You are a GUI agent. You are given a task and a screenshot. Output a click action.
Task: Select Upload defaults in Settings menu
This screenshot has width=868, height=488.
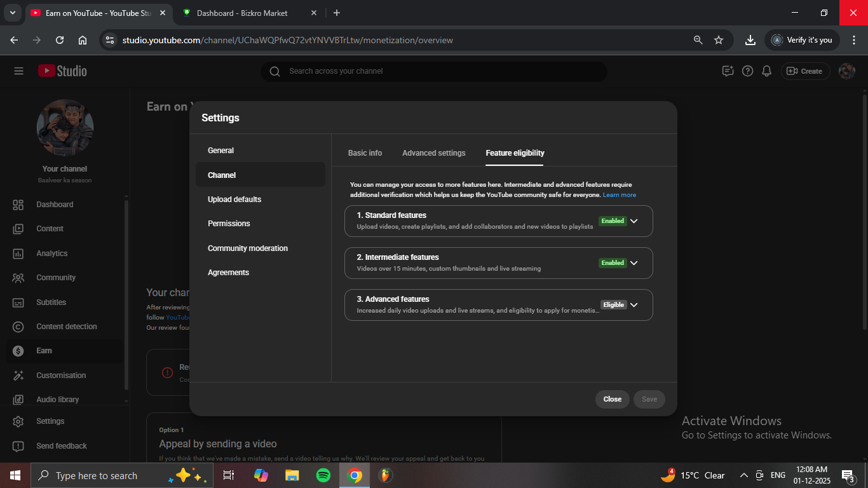click(x=234, y=200)
